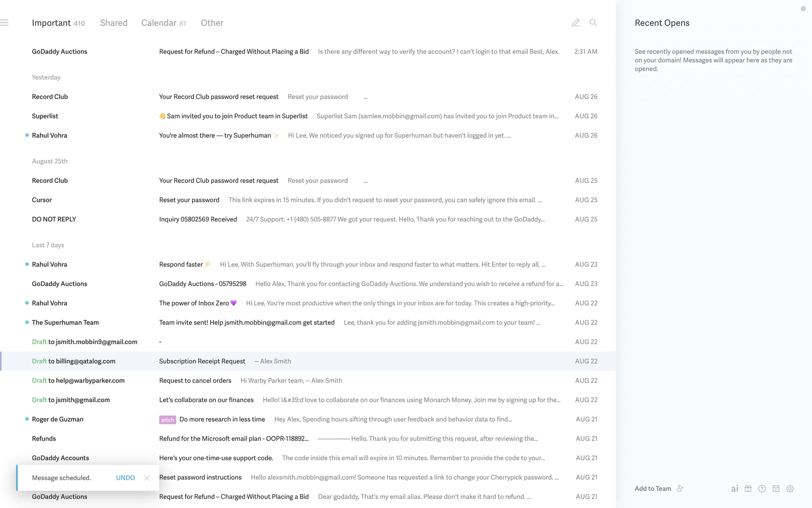
Task: Switch to the Other tab
Action: tap(212, 23)
